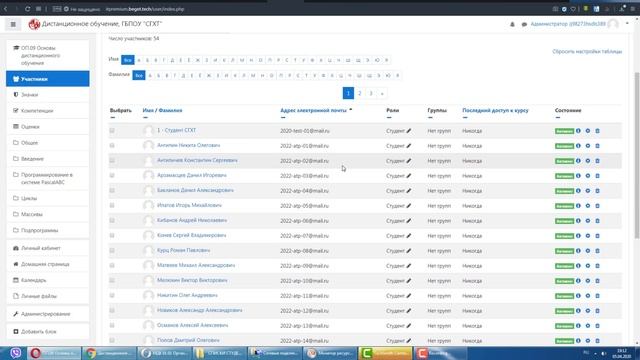Open Администрирование in the sidebar
Viewport: 640px width, 360px height.
coord(48,314)
